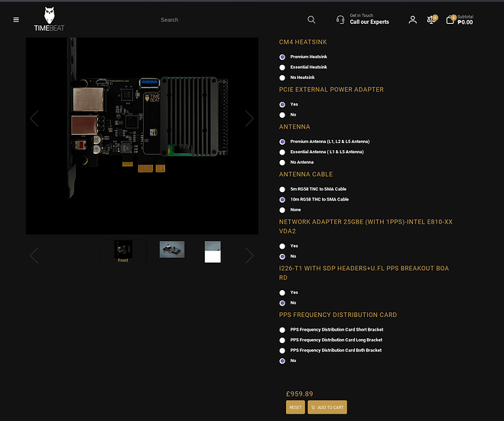The image size is (504, 421).
Task: Open the user account icon
Action: (413, 20)
